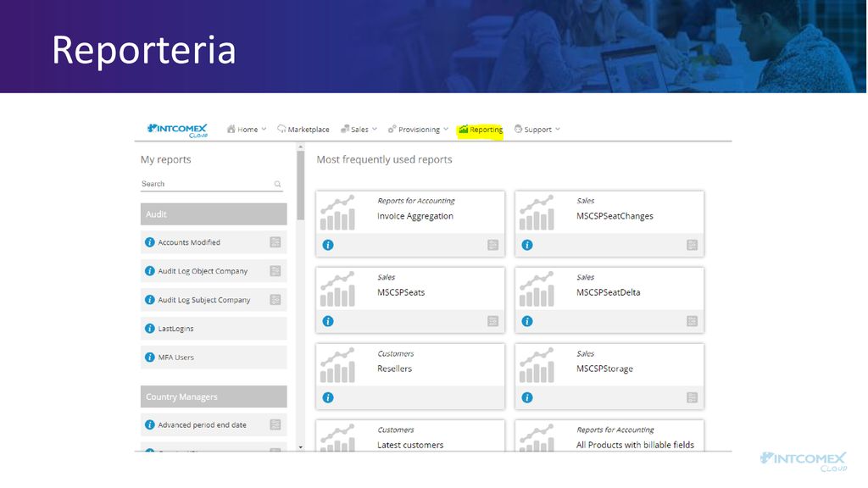Click the MSCSPSeats schedule icon

[492, 321]
